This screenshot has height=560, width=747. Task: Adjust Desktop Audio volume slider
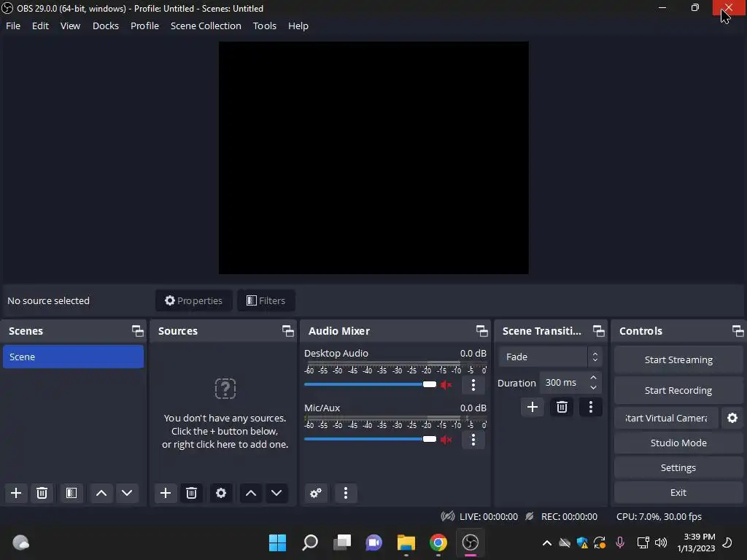point(370,384)
